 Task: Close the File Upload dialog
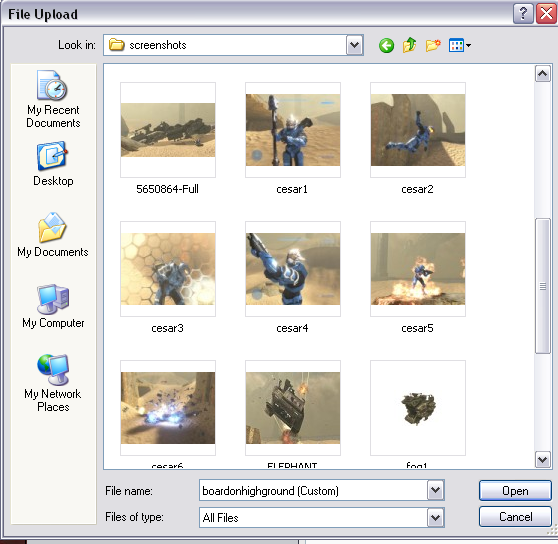click(546, 14)
